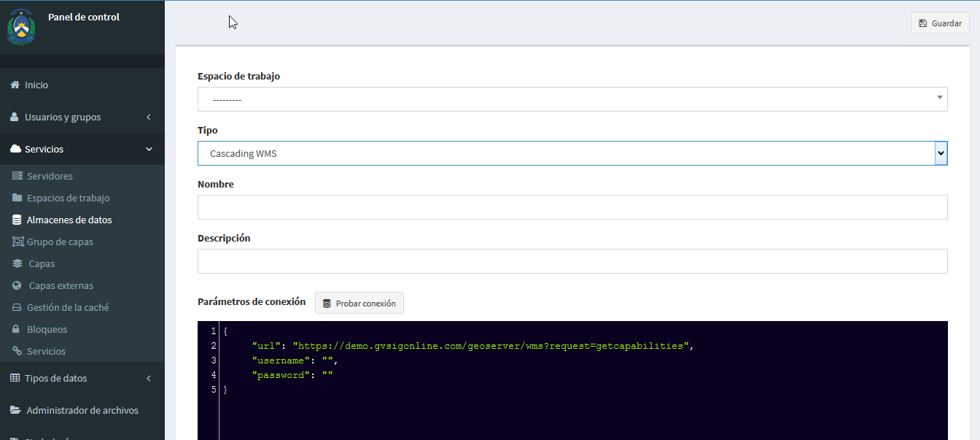
Task: Open the Tipo Cascading WMS dropdown
Action: (572, 153)
